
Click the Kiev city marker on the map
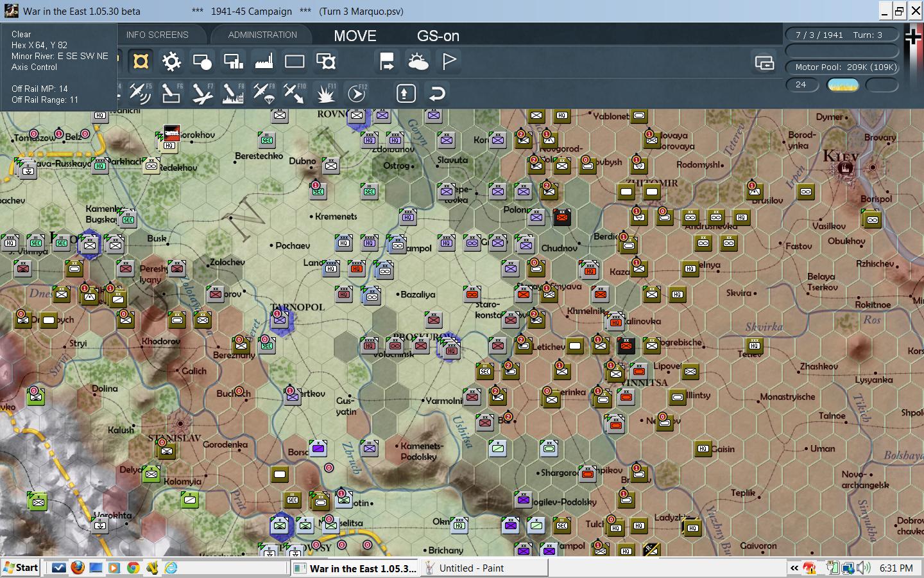846,168
